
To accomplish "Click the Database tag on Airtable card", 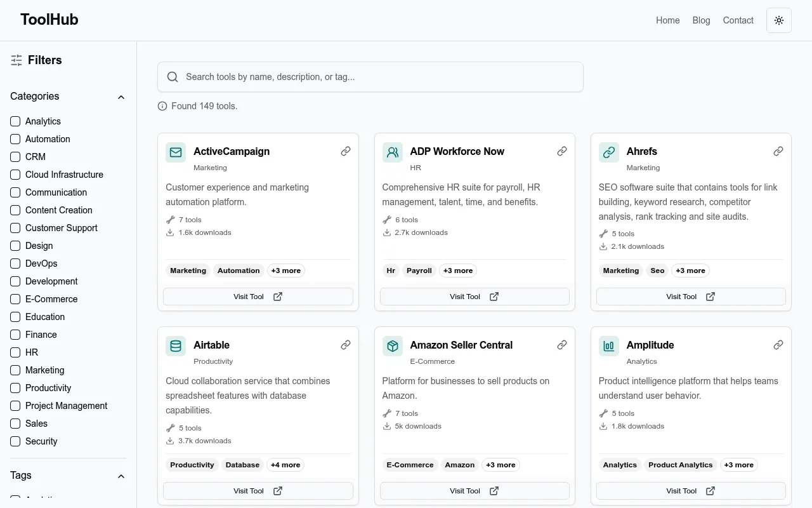I will 242,465.
